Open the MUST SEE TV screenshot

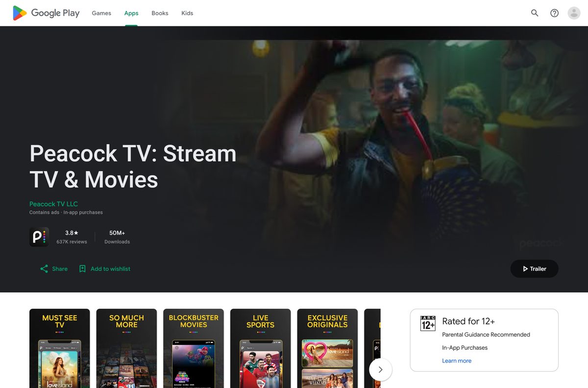[x=60, y=348]
